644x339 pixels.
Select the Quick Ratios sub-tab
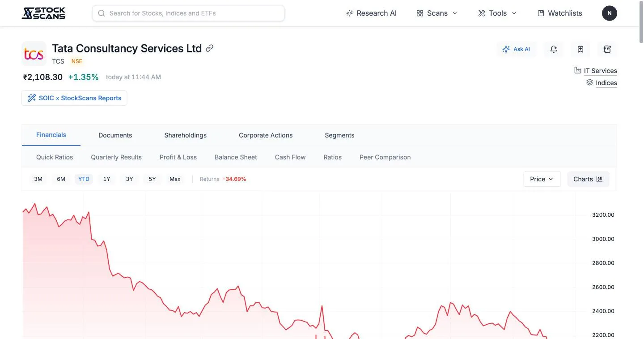(x=55, y=157)
